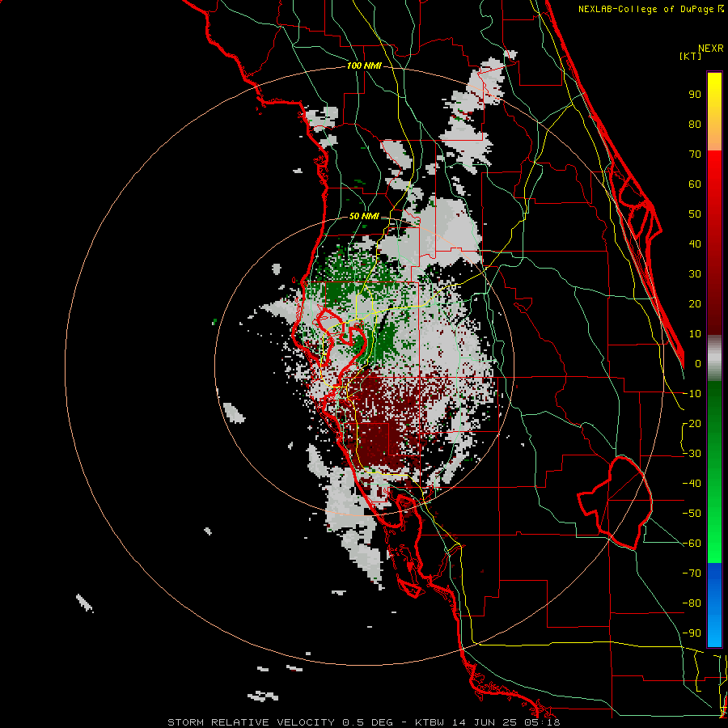Click the -50 knot scale label

click(692, 514)
